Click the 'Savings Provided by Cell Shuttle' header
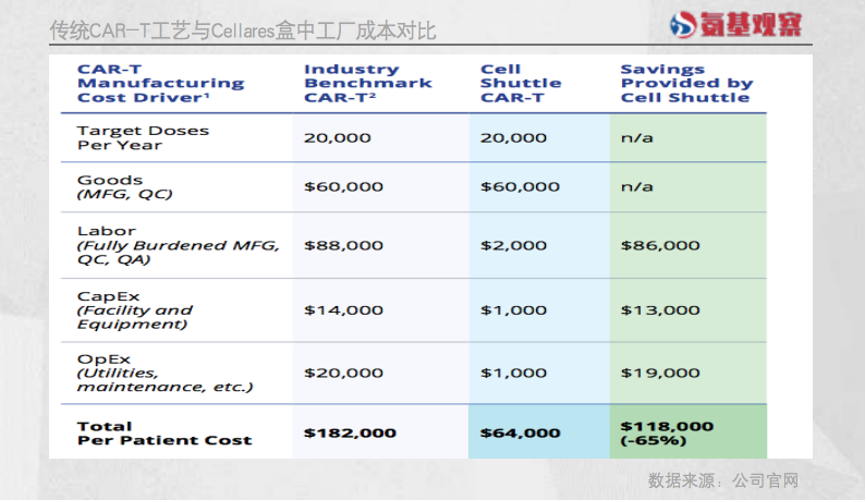 [x=687, y=83]
